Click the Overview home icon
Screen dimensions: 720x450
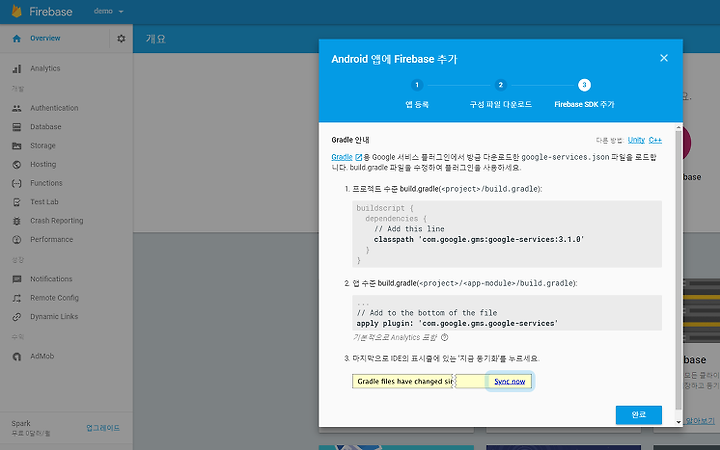17,39
